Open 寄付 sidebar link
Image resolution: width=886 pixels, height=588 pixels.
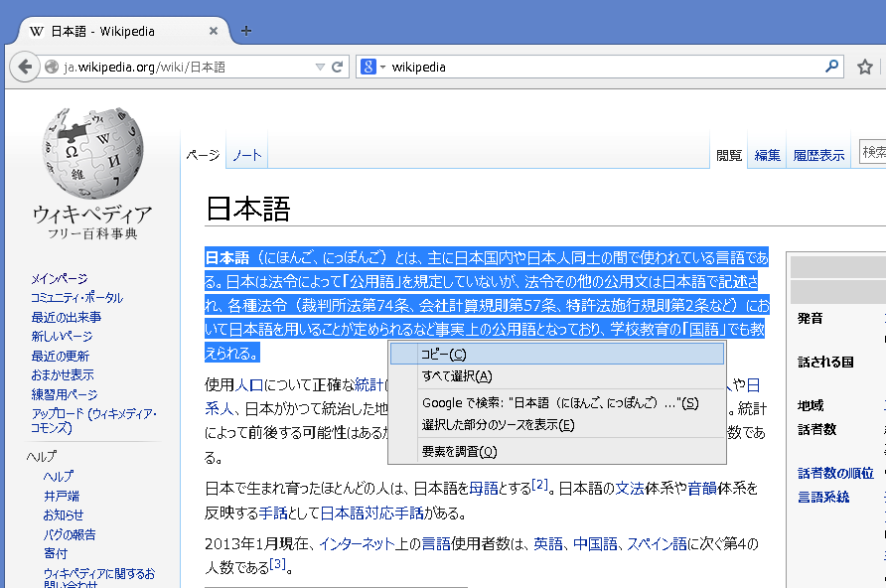tap(56, 553)
